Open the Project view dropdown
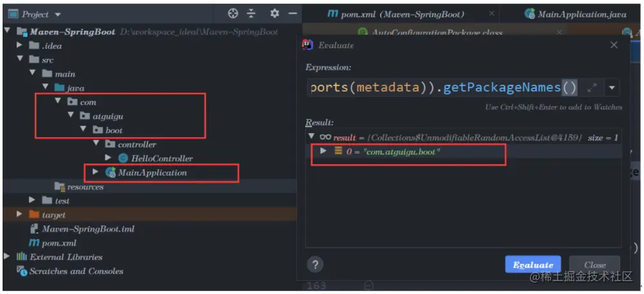The image size is (644, 294). click(x=57, y=15)
